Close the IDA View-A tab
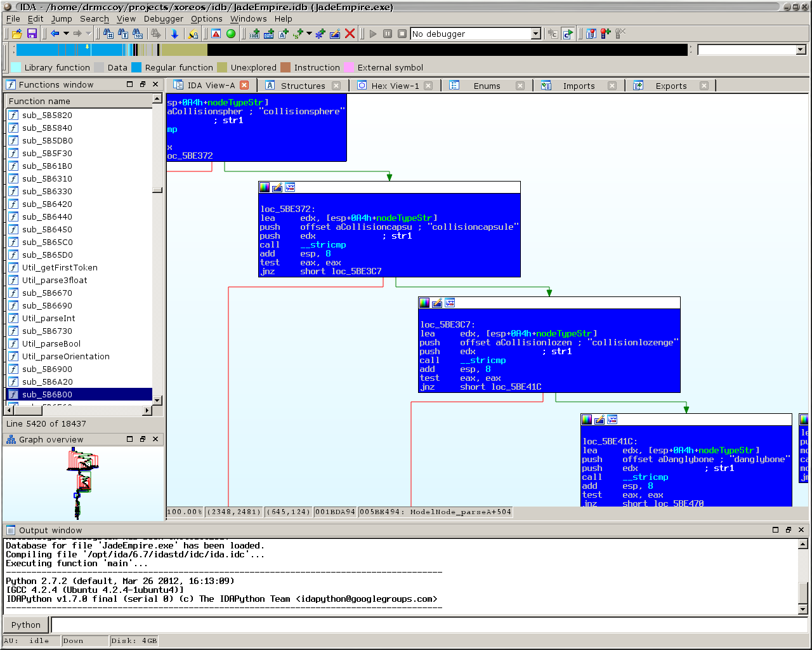Screen dimensions: 812x650 click(x=244, y=85)
